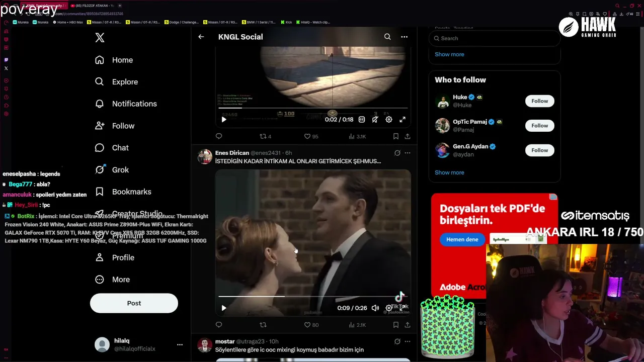Image resolution: width=644 pixels, height=362 pixels.
Task: Open BMW / 1 Serisi bookmark
Action: click(x=259, y=22)
